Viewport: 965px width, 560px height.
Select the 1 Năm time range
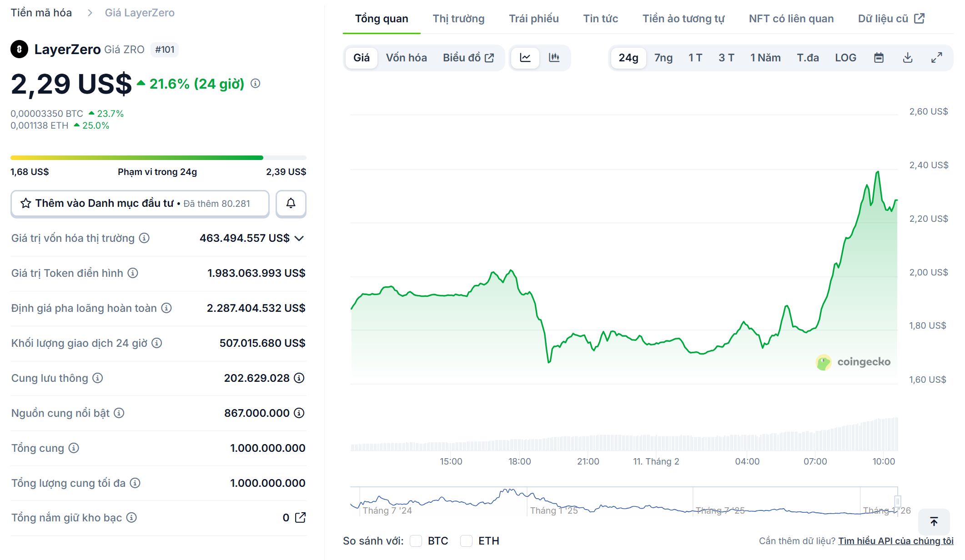click(765, 58)
